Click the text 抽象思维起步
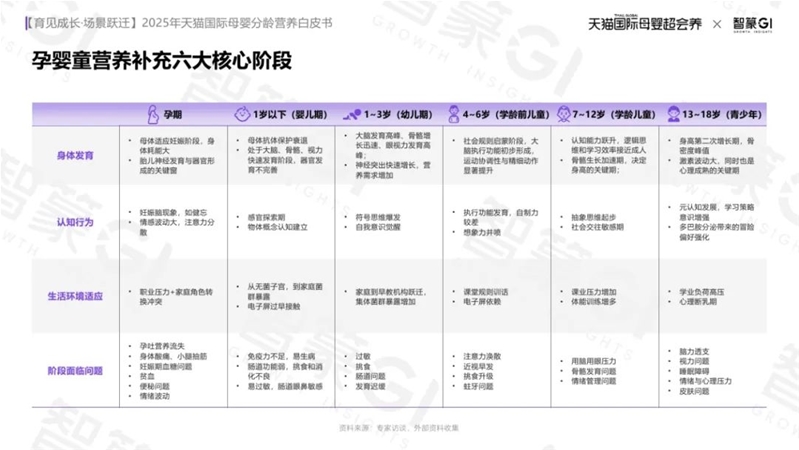The height and width of the screenshot is (450, 799). click(x=594, y=217)
